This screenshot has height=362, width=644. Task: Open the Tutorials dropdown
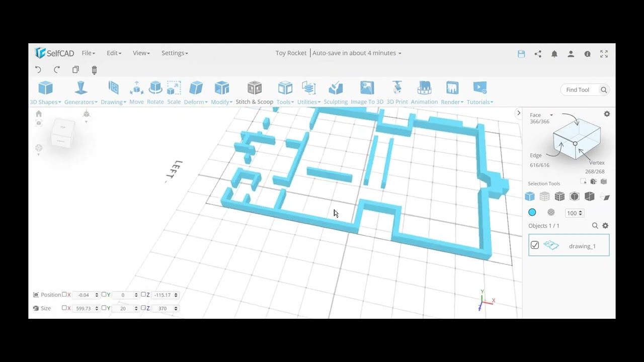pyautogui.click(x=479, y=93)
